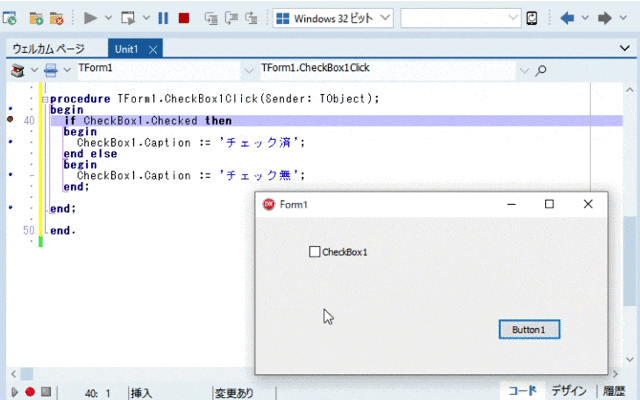The image size is (640, 400).
Task: Set breakpoint at gutter dot beside first begin
Action: click(x=11, y=109)
